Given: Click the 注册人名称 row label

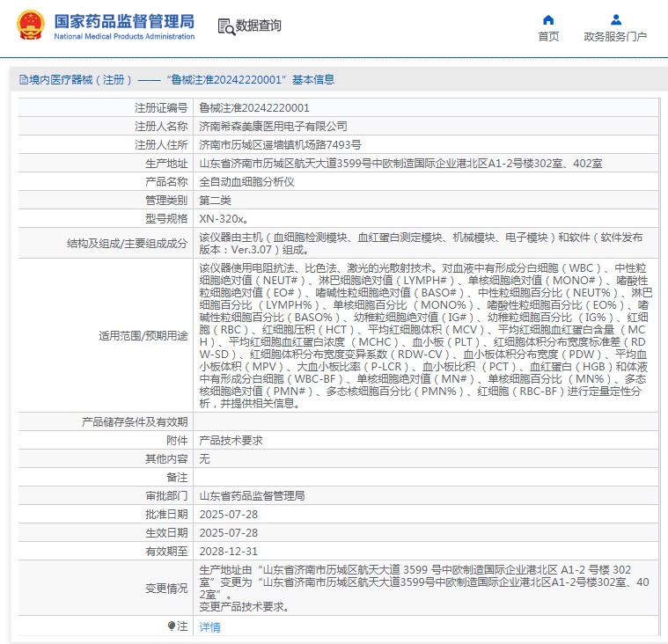Looking at the screenshot, I should click(161, 126).
